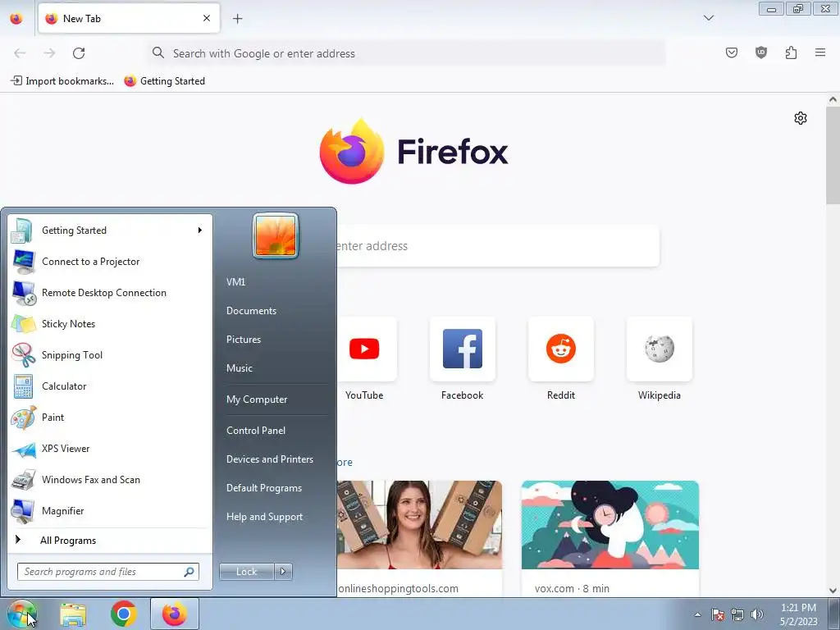The image size is (840, 630).
Task: Click the Action Center flag icon
Action: [718, 614]
